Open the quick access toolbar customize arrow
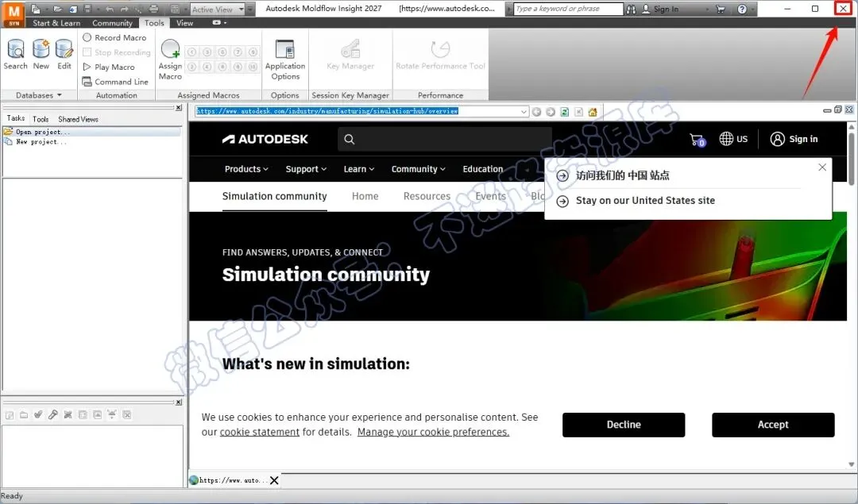 pyautogui.click(x=250, y=10)
